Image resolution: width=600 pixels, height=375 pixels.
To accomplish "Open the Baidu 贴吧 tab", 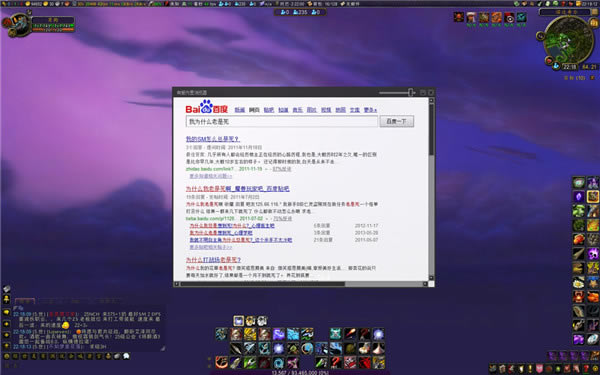I will (269, 110).
